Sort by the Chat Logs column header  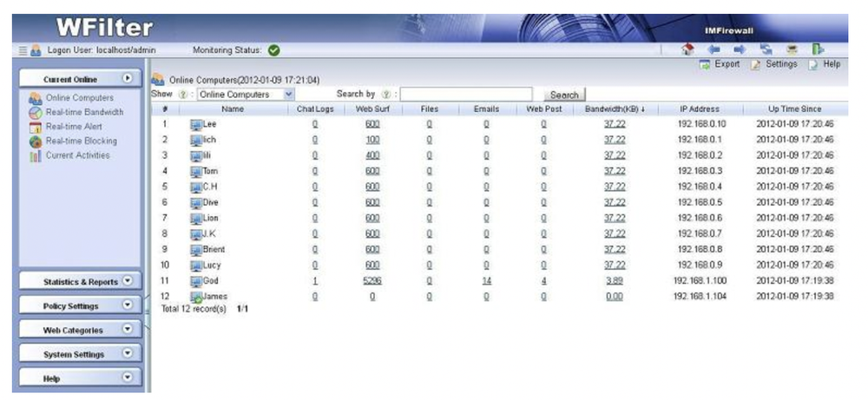(315, 109)
